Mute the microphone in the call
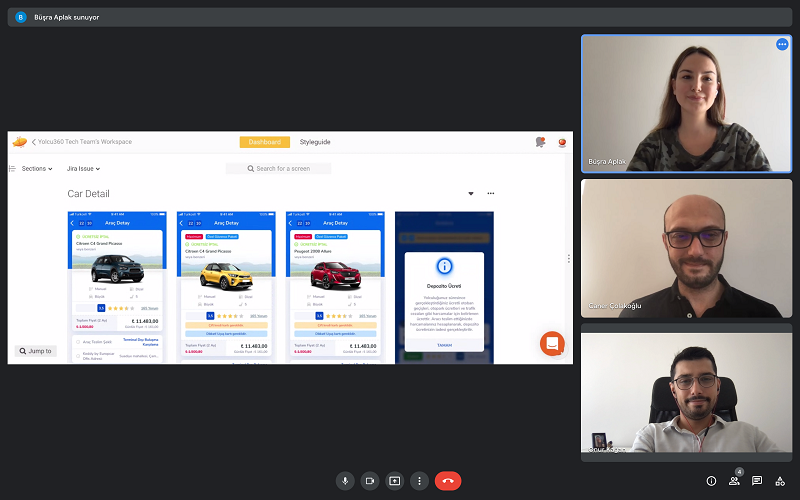The image size is (800, 500). [345, 481]
